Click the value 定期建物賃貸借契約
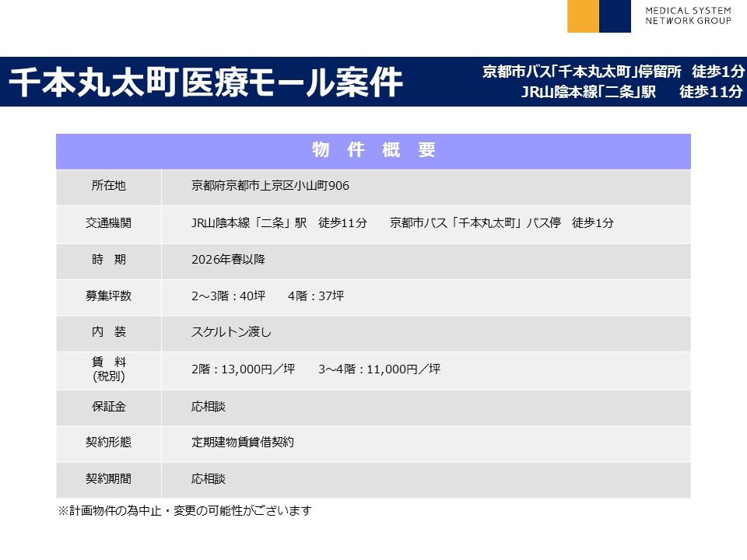Viewport: 747px width, 560px height. coord(243,443)
